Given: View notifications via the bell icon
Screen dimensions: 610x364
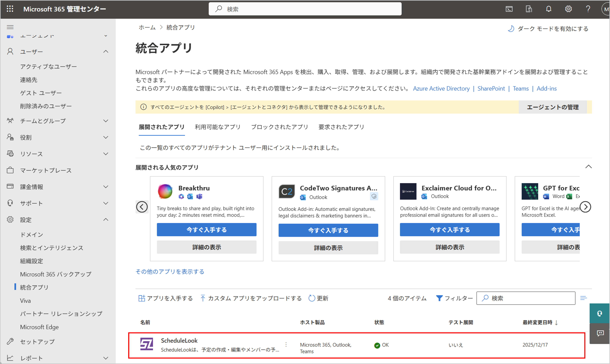Looking at the screenshot, I should (x=549, y=9).
